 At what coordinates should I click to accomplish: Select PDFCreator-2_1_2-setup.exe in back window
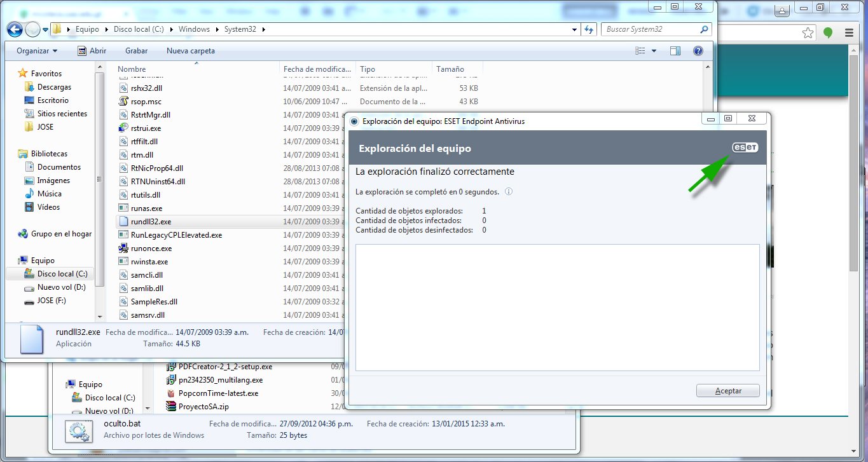[x=225, y=367]
